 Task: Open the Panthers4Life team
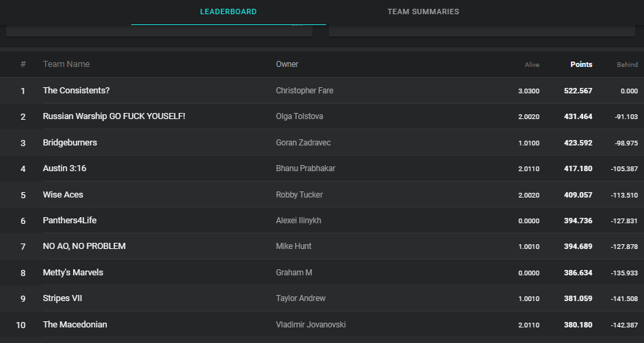click(70, 220)
